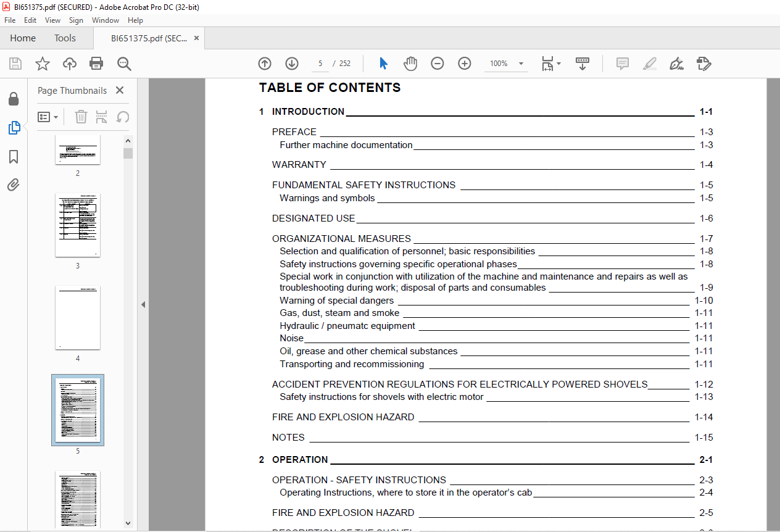The image size is (780, 532).
Task: Go to previous page arrow
Action: click(x=265, y=64)
